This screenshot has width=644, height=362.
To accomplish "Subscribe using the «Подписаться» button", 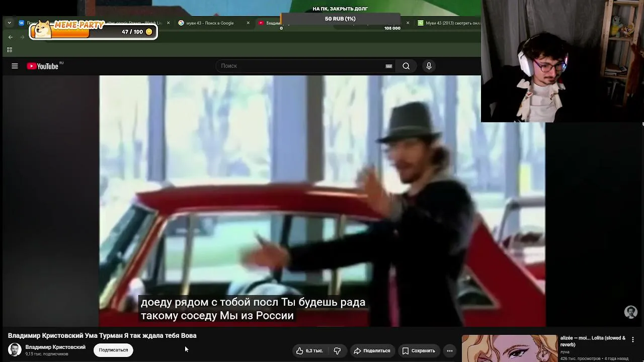I will (113, 350).
